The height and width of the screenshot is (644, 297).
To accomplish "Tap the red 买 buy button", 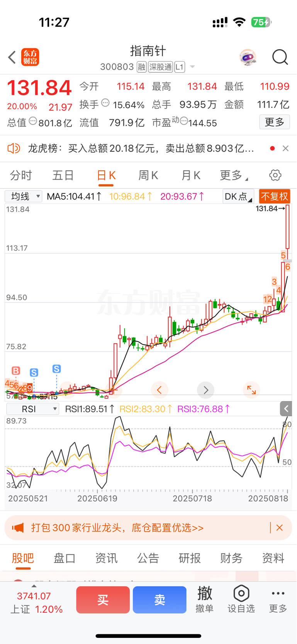I will (103, 600).
